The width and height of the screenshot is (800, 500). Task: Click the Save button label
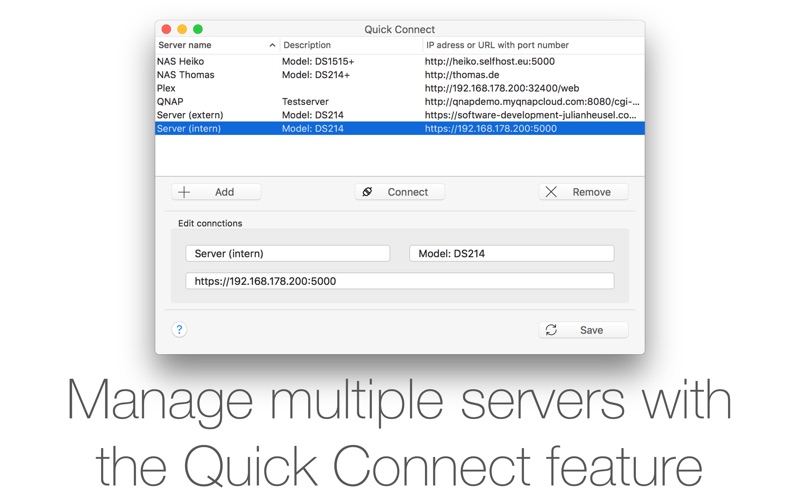(x=591, y=331)
